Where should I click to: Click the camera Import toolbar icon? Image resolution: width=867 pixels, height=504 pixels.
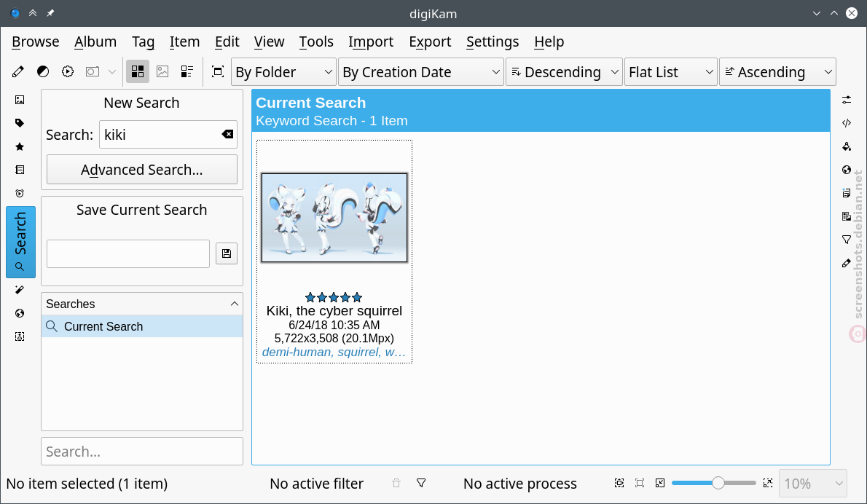[93, 72]
